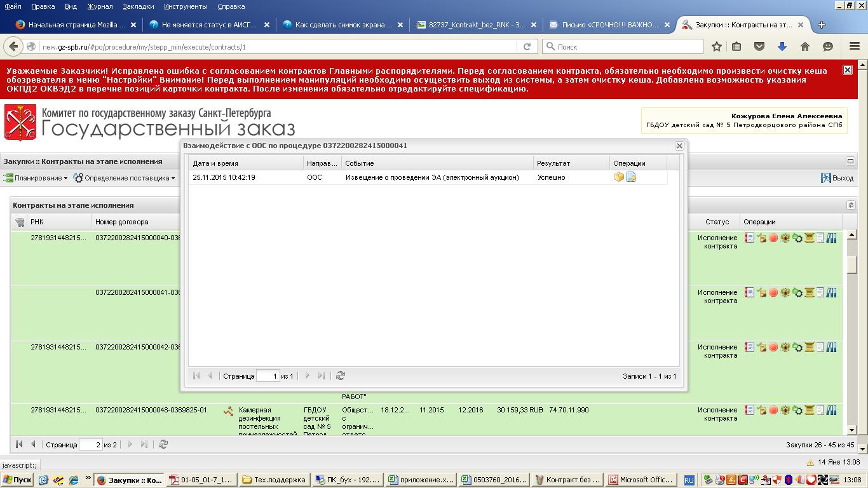Refresh the Закупки list at bottom pager
Image resolution: width=868 pixels, height=488 pixels.
[x=163, y=444]
